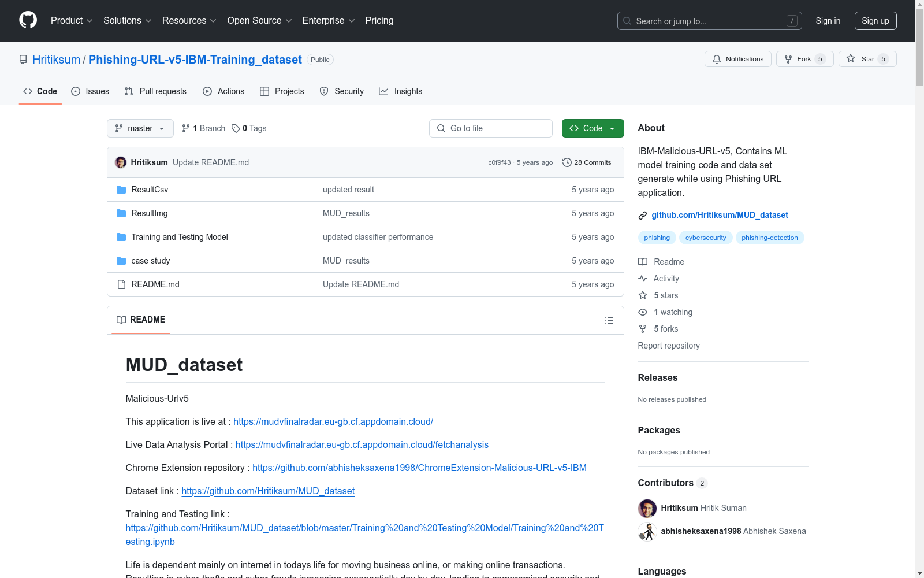924x578 pixels.
Task: Click Sign in
Action: [x=828, y=21]
